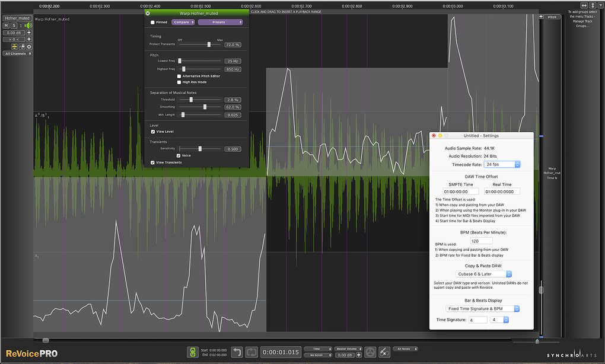Click the track record circle icon
605x364 pixels.
click(29, 47)
